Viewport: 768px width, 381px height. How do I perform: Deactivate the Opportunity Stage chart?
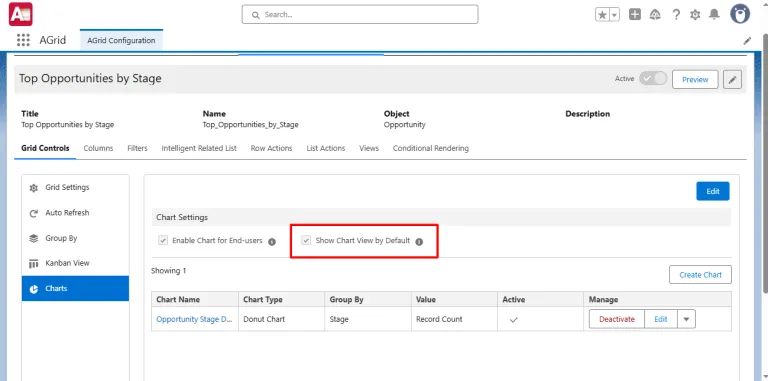point(617,319)
